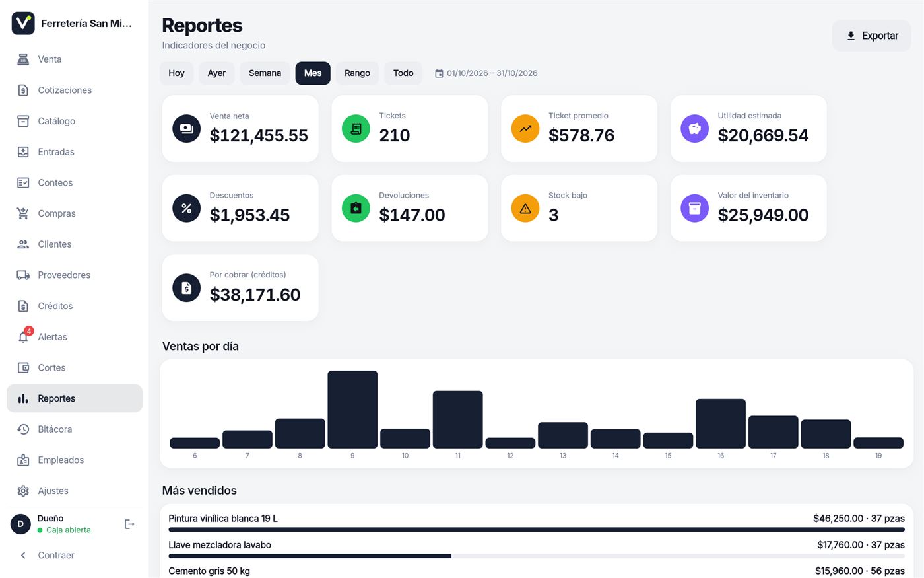Click the Valor del inventario box icon
This screenshot has width=924, height=578.
(x=694, y=208)
